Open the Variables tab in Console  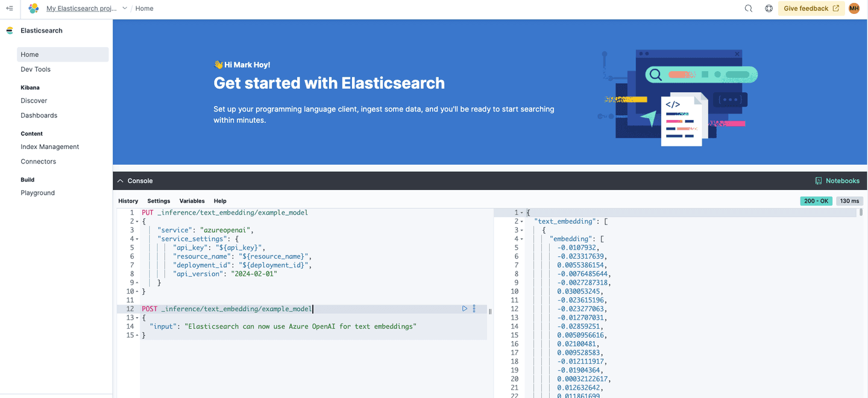pos(192,201)
